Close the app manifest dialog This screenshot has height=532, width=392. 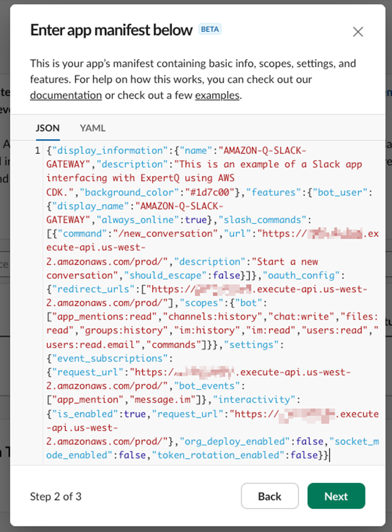point(357,32)
